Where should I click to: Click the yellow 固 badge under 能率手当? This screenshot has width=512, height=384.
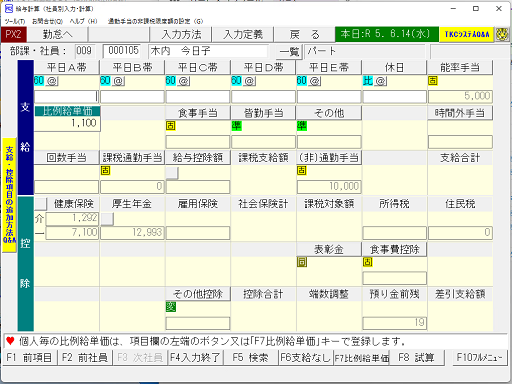pyautogui.click(x=433, y=81)
